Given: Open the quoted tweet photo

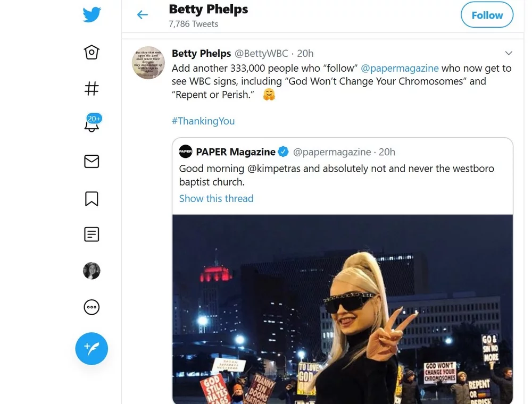Looking at the screenshot, I should coord(342,308).
